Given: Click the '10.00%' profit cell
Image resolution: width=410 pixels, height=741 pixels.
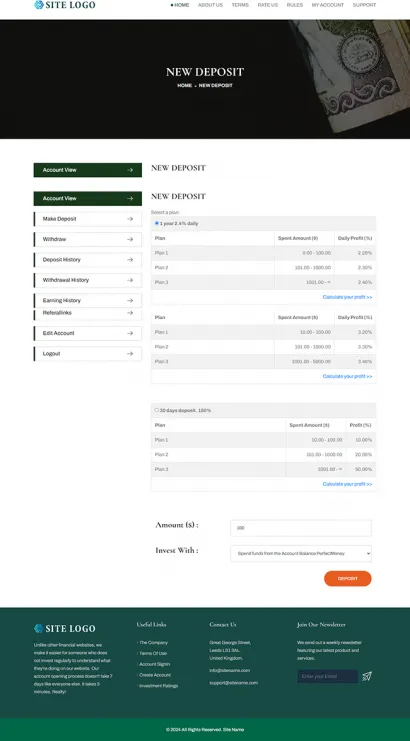Looking at the screenshot, I should tap(361, 440).
